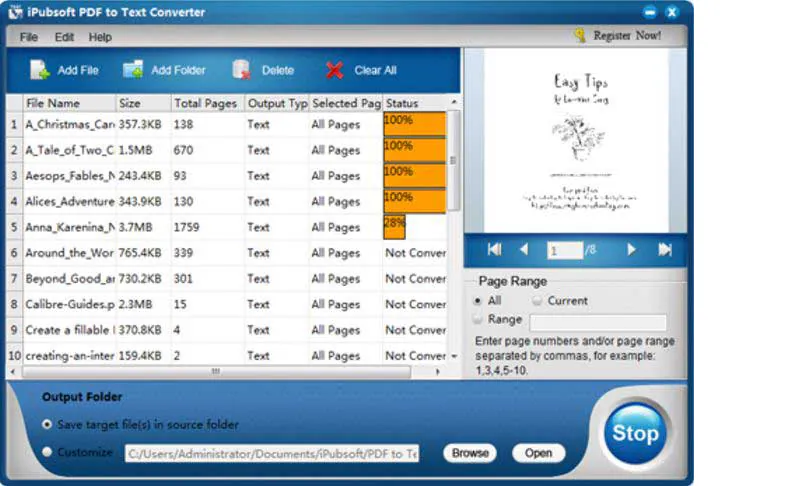
Task: Jump to first preview page
Action: point(494,249)
